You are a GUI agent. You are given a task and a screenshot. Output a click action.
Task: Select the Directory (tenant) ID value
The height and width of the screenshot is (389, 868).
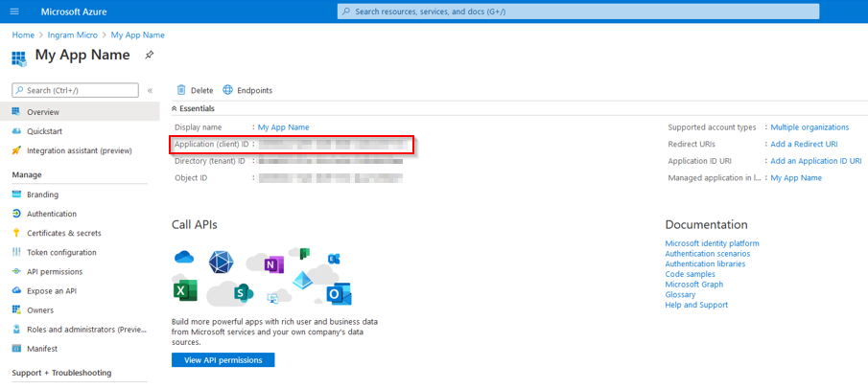click(331, 161)
